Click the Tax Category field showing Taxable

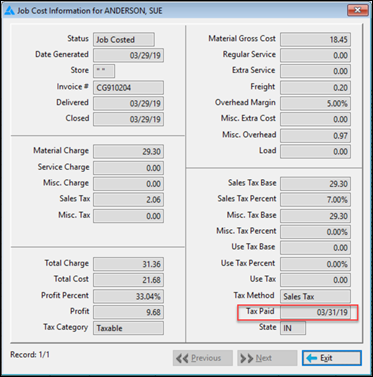coord(128,328)
